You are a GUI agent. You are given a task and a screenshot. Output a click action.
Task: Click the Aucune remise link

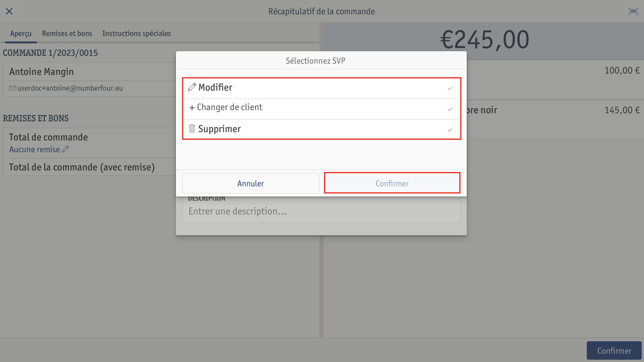[34, 149]
